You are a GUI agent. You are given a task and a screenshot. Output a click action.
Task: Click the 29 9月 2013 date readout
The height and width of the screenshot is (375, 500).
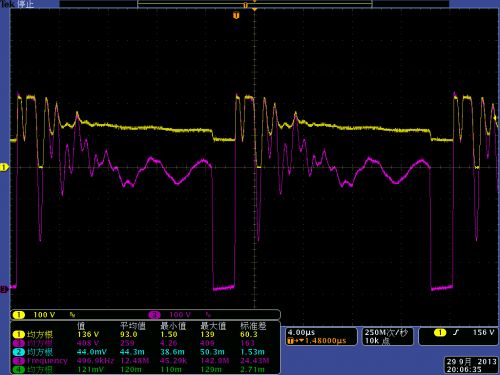pos(471,362)
